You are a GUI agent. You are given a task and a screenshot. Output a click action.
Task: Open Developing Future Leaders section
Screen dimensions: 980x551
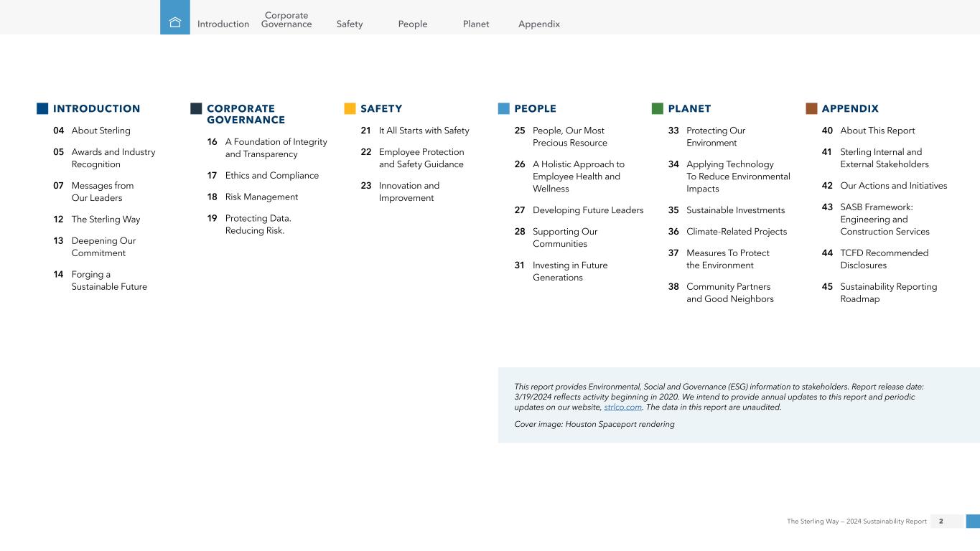pyautogui.click(x=587, y=210)
